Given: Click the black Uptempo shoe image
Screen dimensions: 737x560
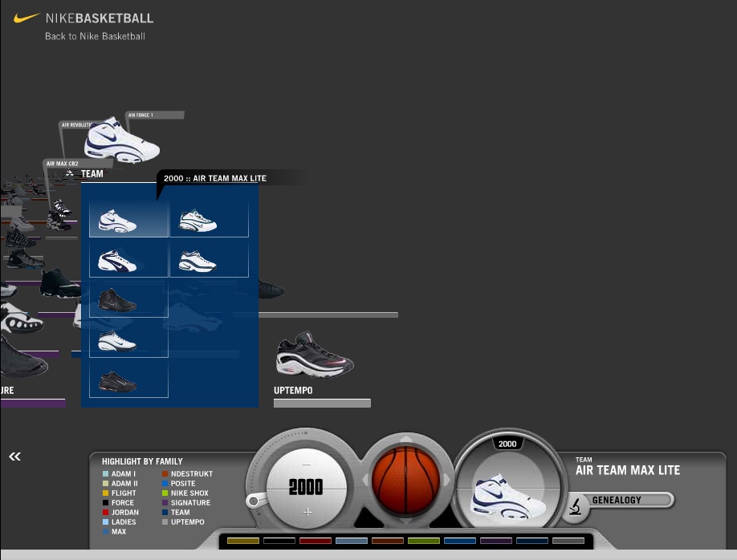Looking at the screenshot, I should 315,355.
